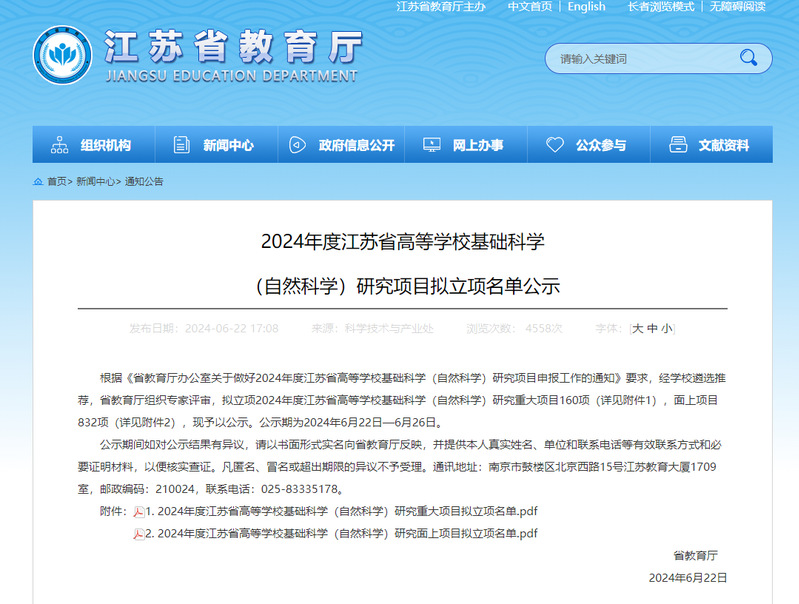Viewport: 799px width, 604px height.
Task: Switch to English version
Action: pyautogui.click(x=586, y=7)
